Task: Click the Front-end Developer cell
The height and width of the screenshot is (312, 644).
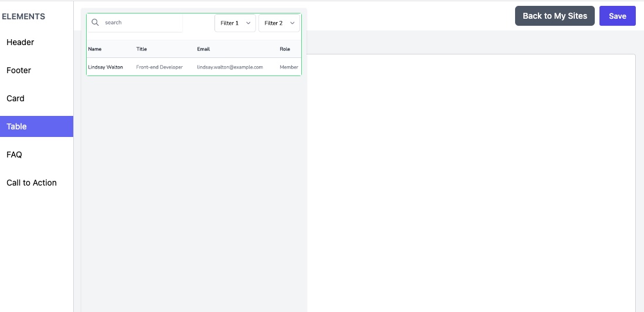Action: [x=159, y=67]
